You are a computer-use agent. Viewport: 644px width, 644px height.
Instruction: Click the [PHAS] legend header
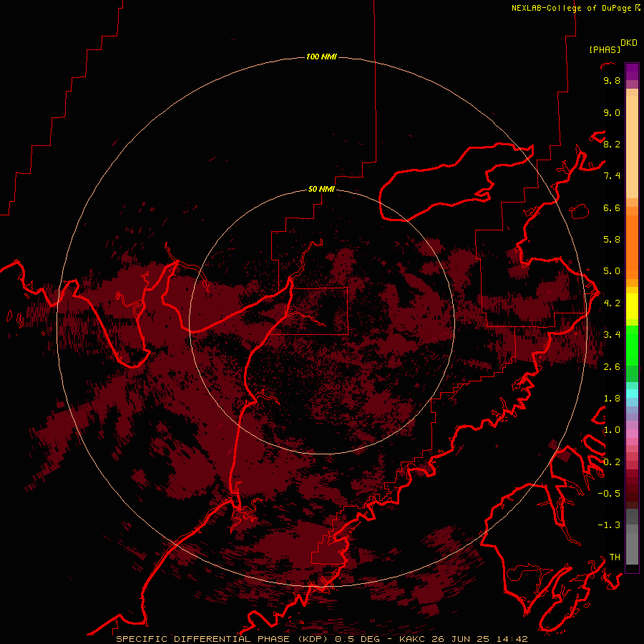pos(605,49)
